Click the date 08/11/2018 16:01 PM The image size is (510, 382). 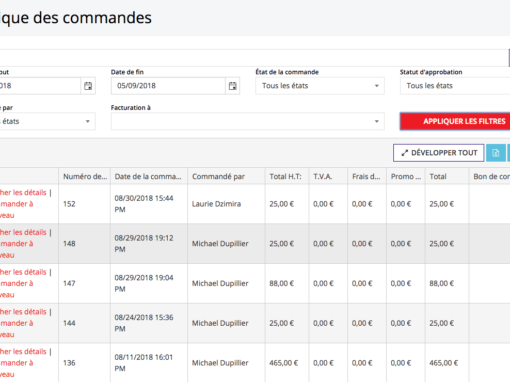click(144, 363)
